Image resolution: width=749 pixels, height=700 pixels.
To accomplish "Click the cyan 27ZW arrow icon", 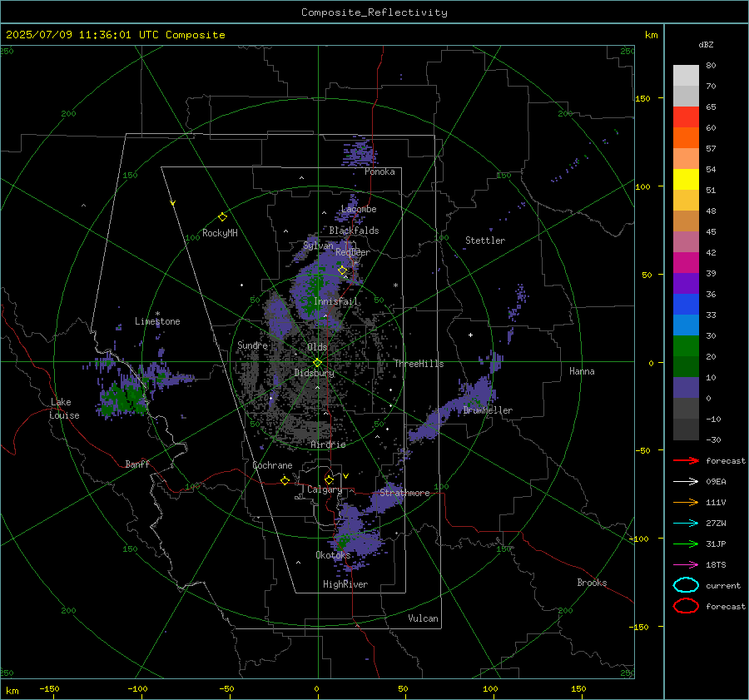I will pyautogui.click(x=686, y=524).
